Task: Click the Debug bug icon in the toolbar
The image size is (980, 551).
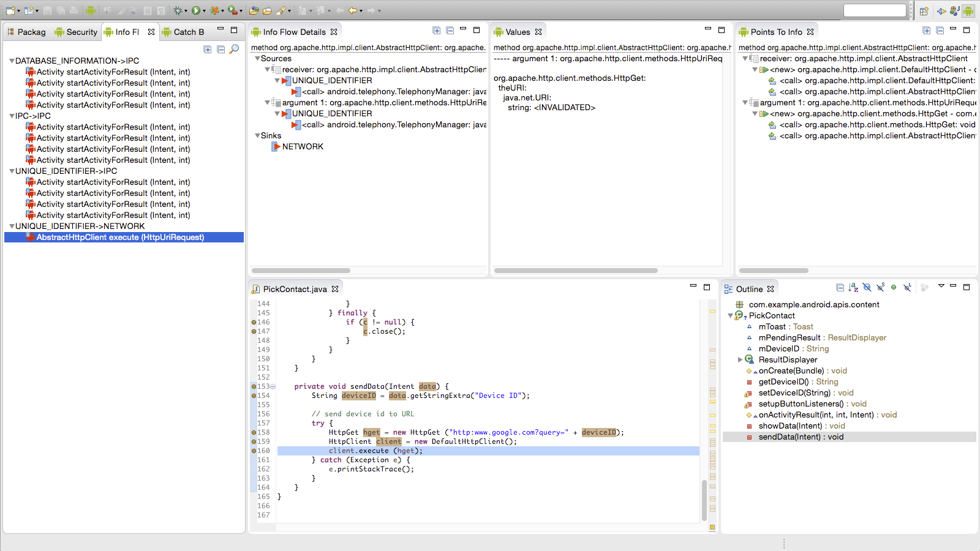Action: coord(178,10)
